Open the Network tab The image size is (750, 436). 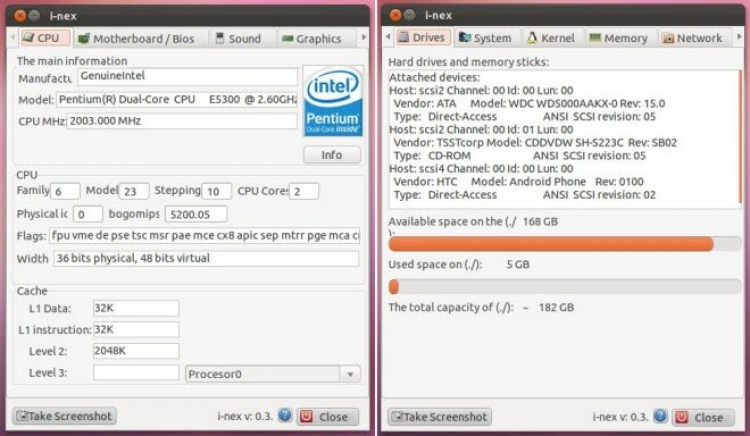[x=691, y=38]
